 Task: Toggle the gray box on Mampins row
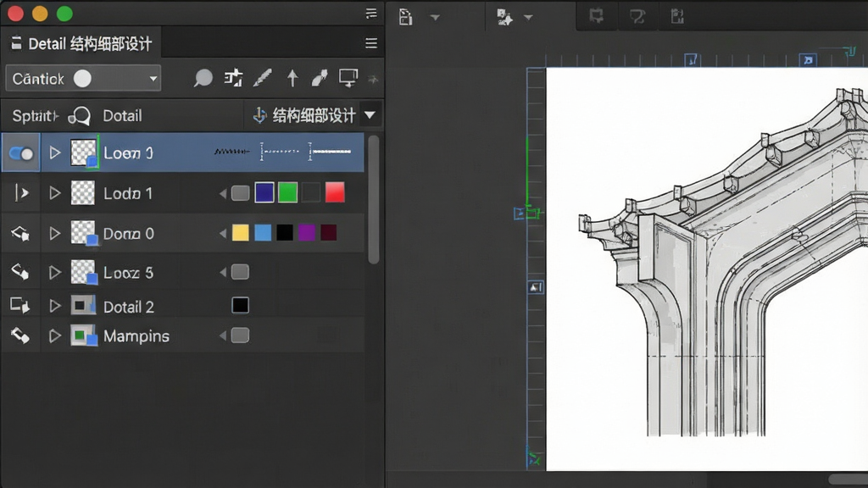pos(240,335)
